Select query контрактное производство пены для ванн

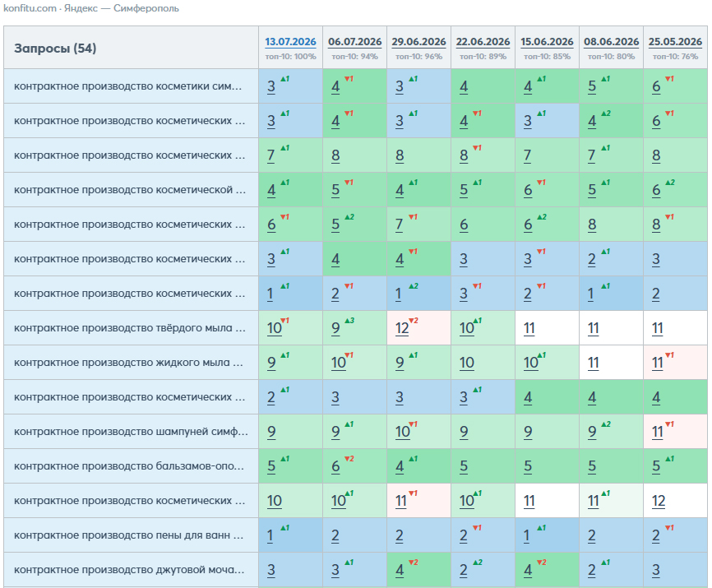point(128,535)
